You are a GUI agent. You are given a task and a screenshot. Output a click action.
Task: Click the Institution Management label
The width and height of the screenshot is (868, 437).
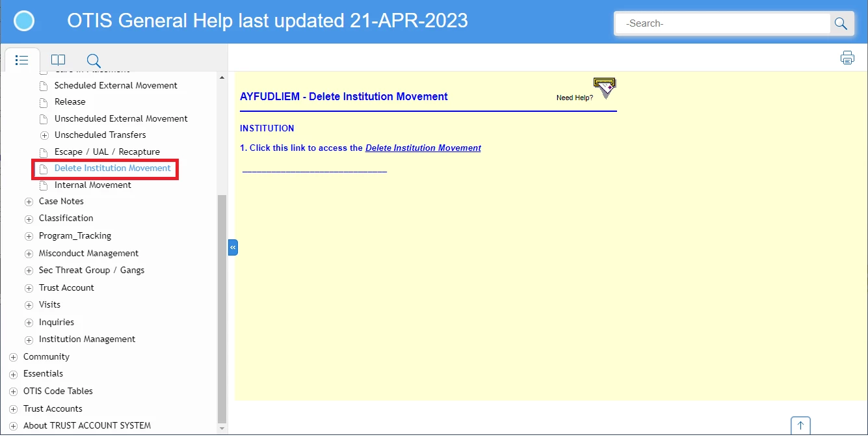(87, 339)
